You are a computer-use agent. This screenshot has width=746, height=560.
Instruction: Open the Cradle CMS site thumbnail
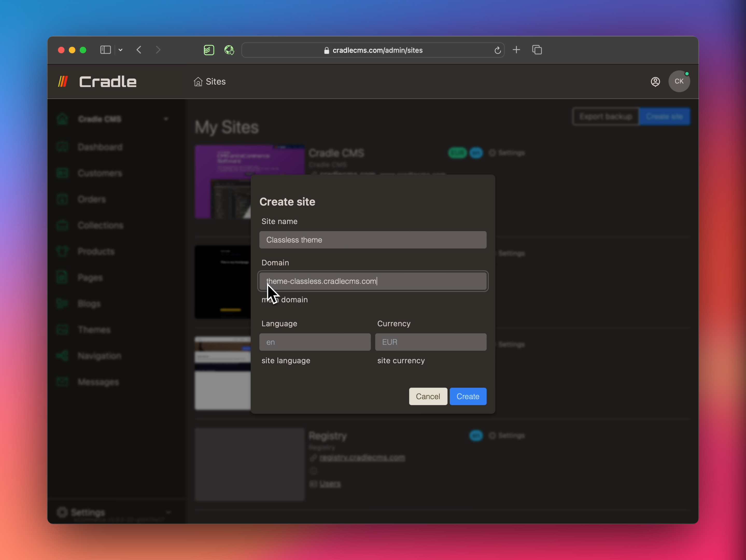tap(250, 182)
